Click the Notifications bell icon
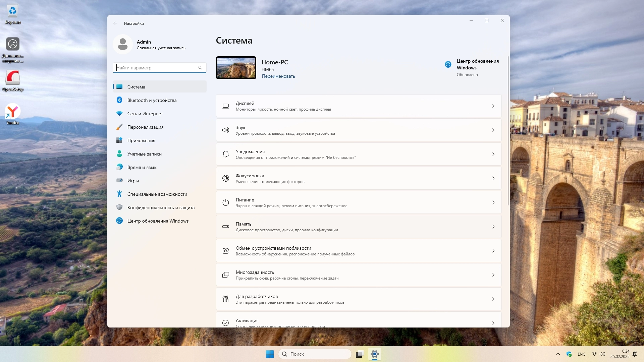The height and width of the screenshot is (362, 644). coord(226,154)
